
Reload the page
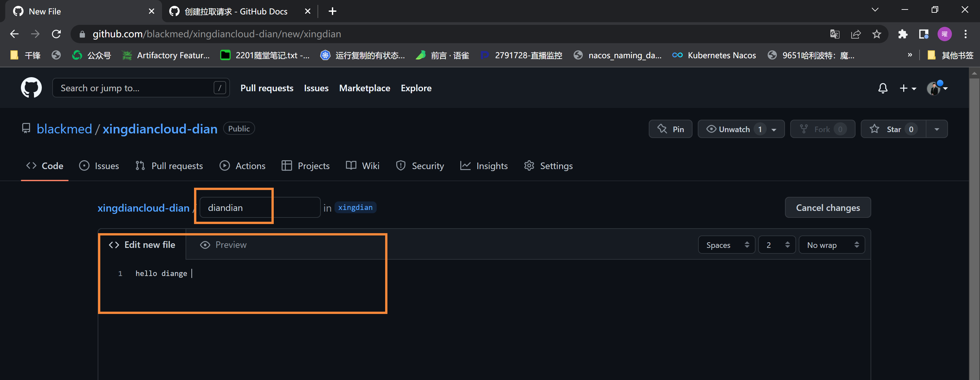point(56,34)
